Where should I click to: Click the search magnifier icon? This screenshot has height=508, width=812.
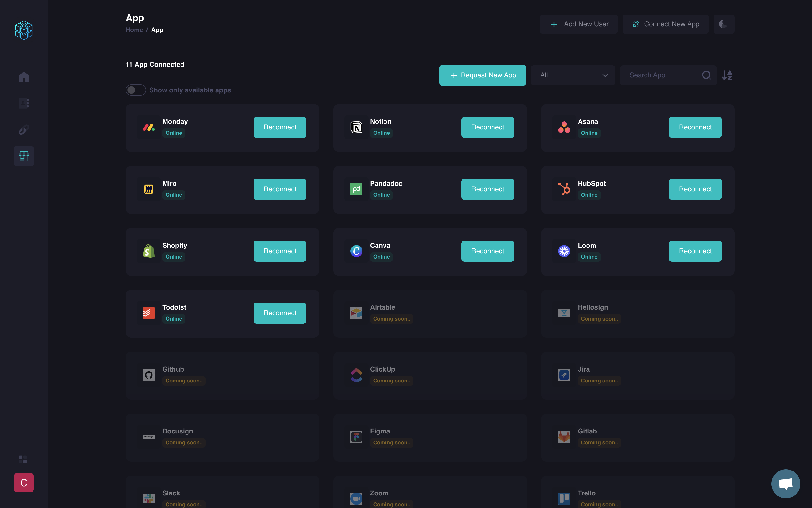(x=706, y=75)
